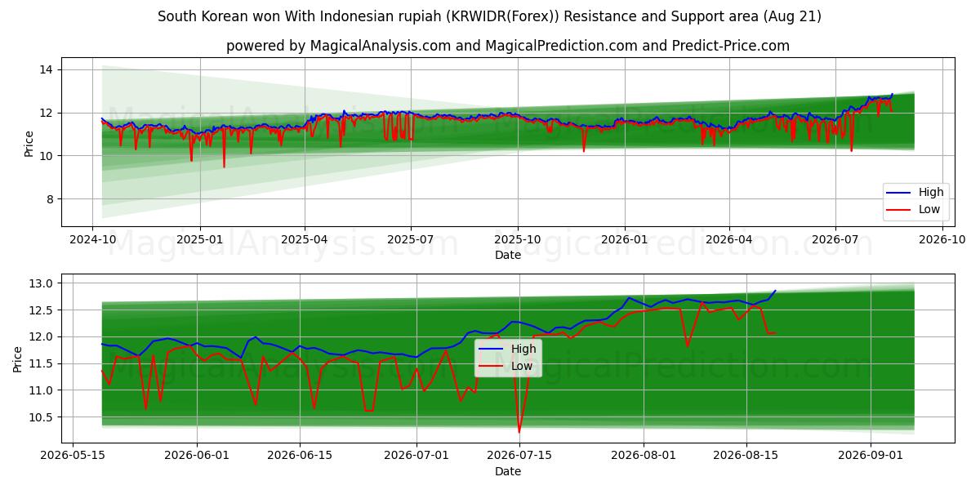Image resolution: width=980 pixels, height=490 pixels.
Task: Click the price 14 tick on upper chart
Action: [x=47, y=69]
